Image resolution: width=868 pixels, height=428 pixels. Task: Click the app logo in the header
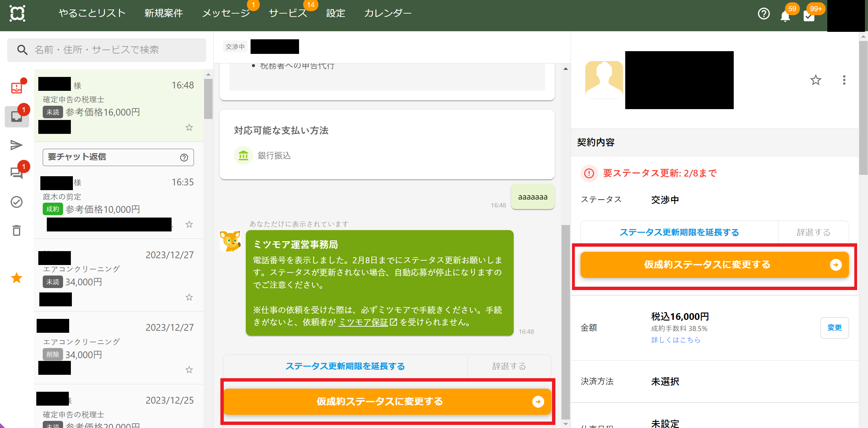17,14
